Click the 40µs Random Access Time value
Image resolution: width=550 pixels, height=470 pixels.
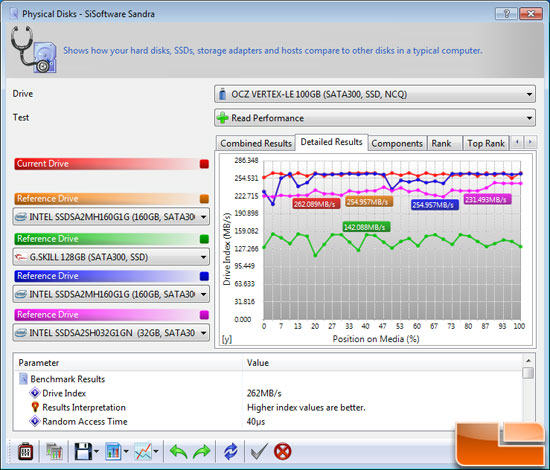click(256, 422)
